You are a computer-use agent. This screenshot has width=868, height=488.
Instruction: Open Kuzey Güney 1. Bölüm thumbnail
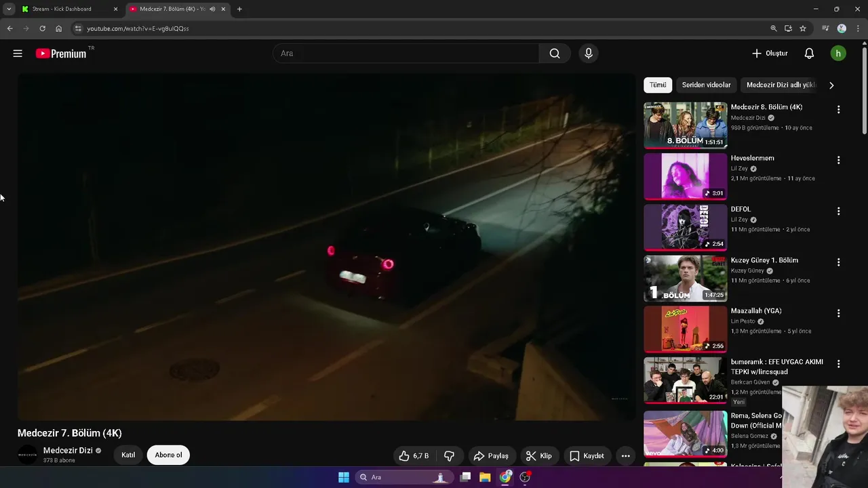pos(685,278)
